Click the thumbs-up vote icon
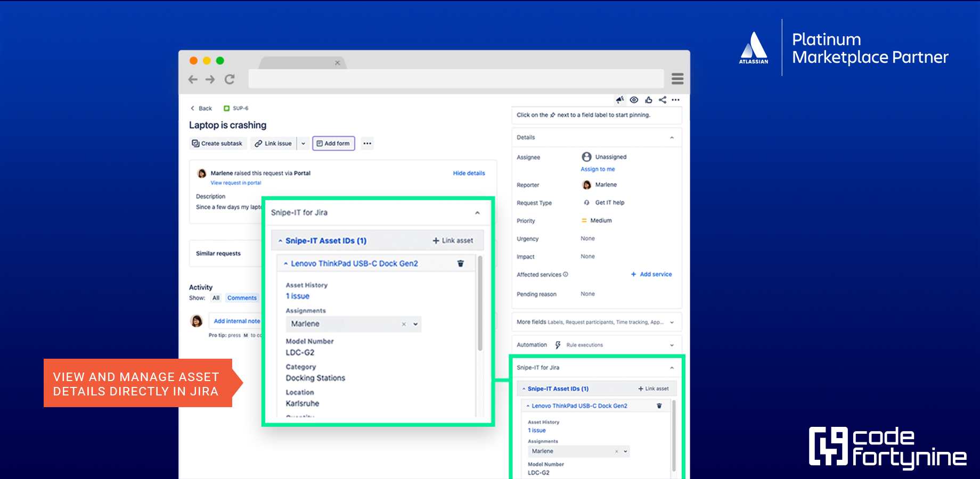Image resolution: width=980 pixels, height=479 pixels. pyautogui.click(x=648, y=100)
